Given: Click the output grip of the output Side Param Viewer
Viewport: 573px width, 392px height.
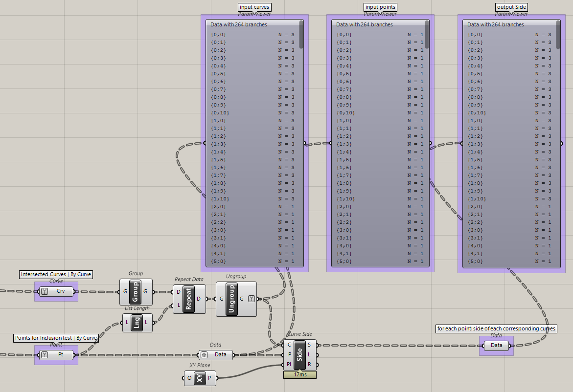Looking at the screenshot, I should [561, 143].
